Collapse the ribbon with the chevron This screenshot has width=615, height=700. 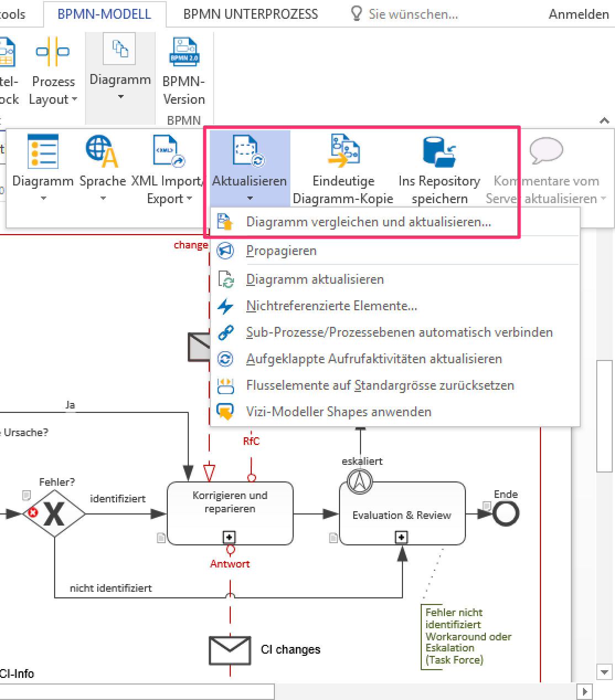[605, 120]
